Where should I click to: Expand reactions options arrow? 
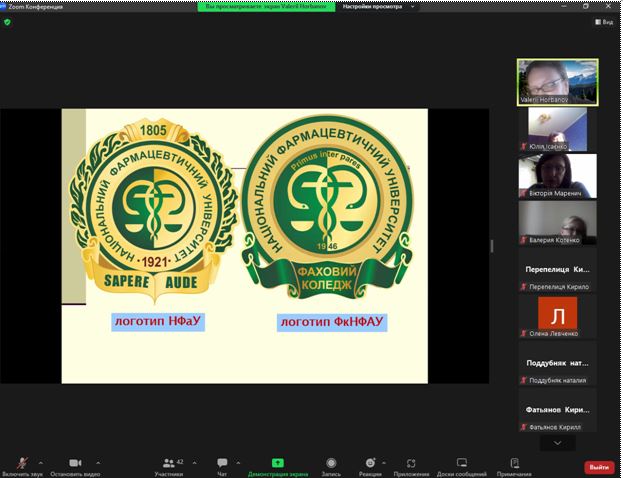(383, 463)
